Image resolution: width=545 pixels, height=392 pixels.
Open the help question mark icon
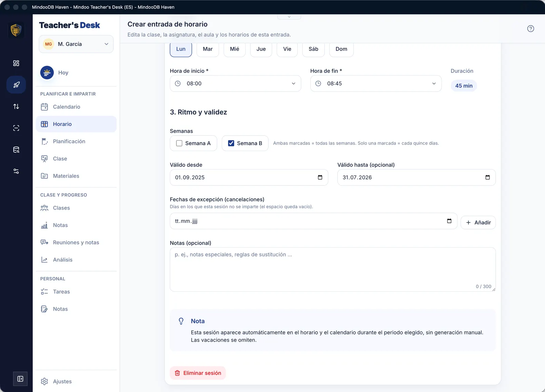point(530,29)
